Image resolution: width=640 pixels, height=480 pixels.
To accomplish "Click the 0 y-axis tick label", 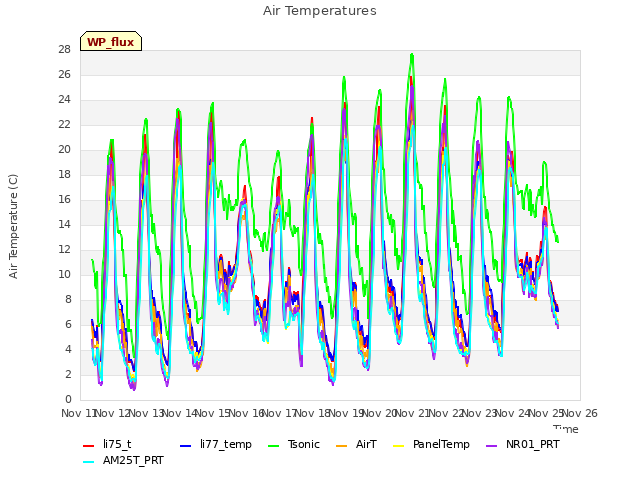I will click(68, 399).
